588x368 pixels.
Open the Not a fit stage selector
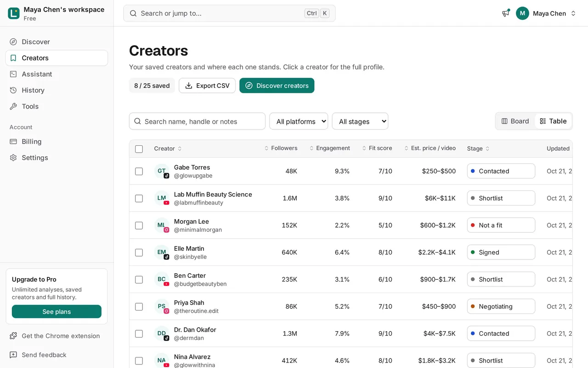point(501,225)
